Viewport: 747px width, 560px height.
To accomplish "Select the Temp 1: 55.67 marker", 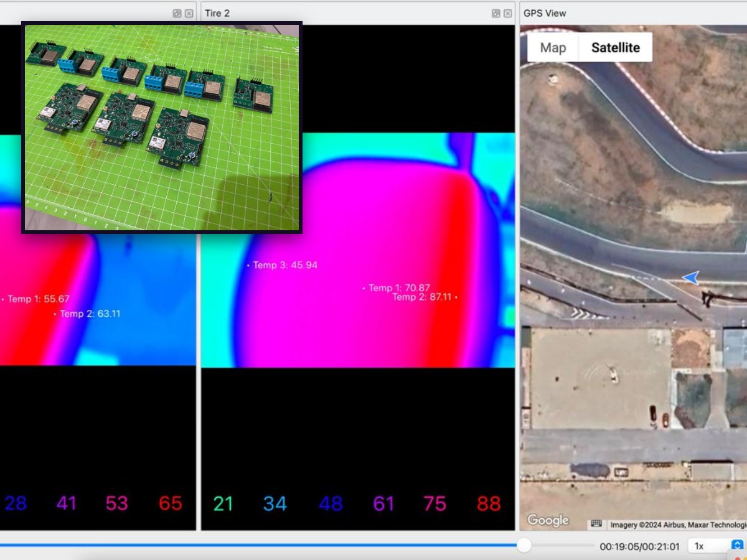I will [36, 299].
